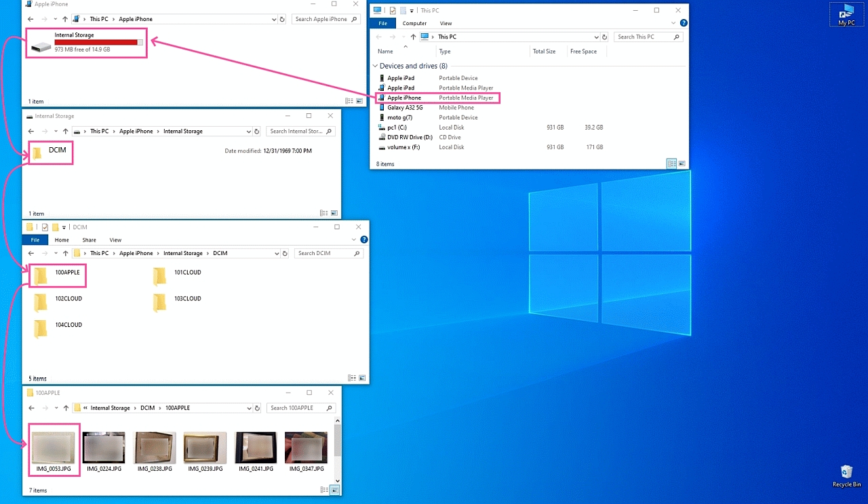Viewport: 868px width, 504px height.
Task: Click Search This PC field
Action: tap(648, 37)
